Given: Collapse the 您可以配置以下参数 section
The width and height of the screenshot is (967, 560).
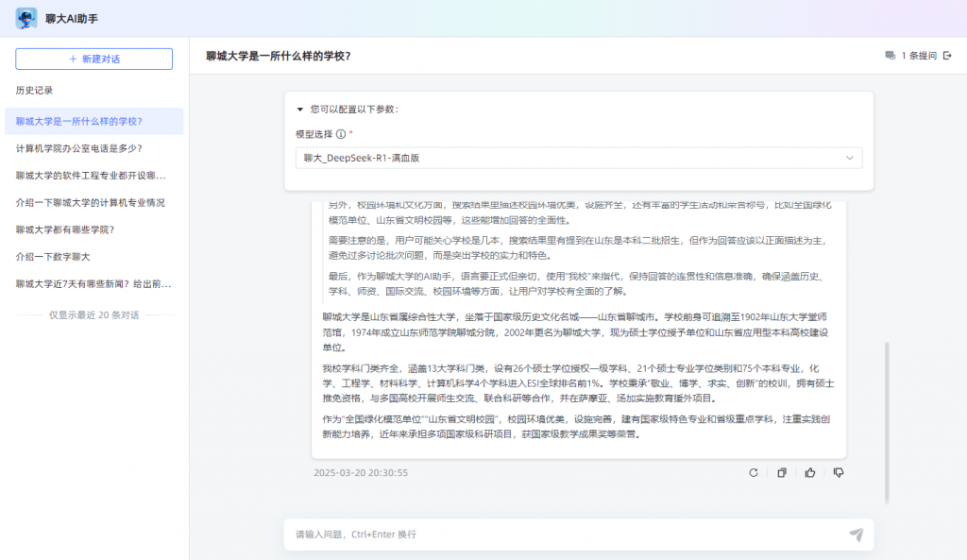Looking at the screenshot, I should [300, 109].
